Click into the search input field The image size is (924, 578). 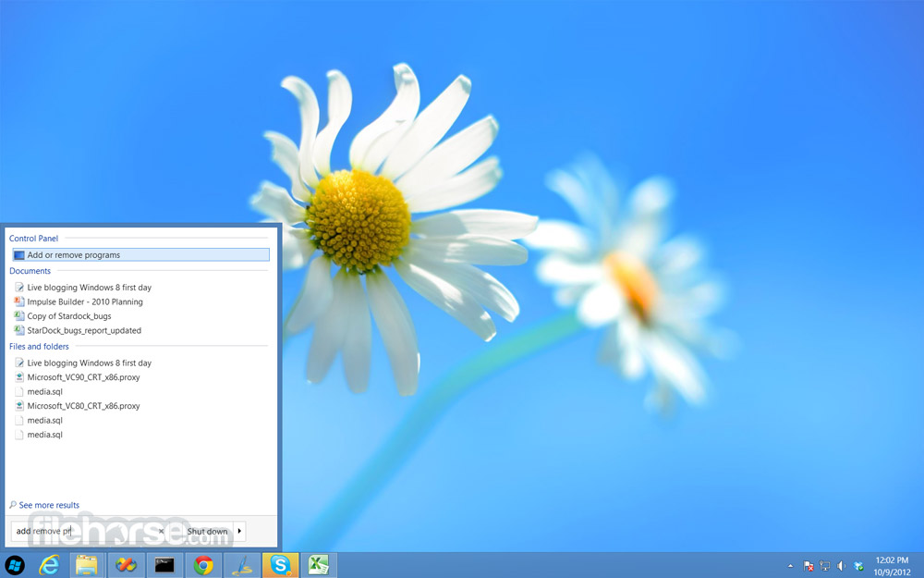pos(87,531)
